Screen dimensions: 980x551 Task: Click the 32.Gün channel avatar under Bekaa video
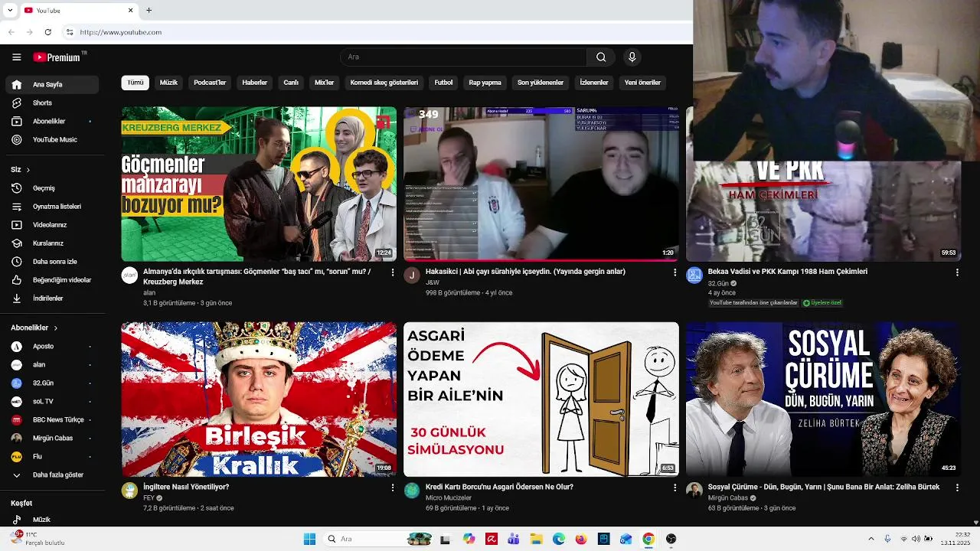pyautogui.click(x=694, y=275)
